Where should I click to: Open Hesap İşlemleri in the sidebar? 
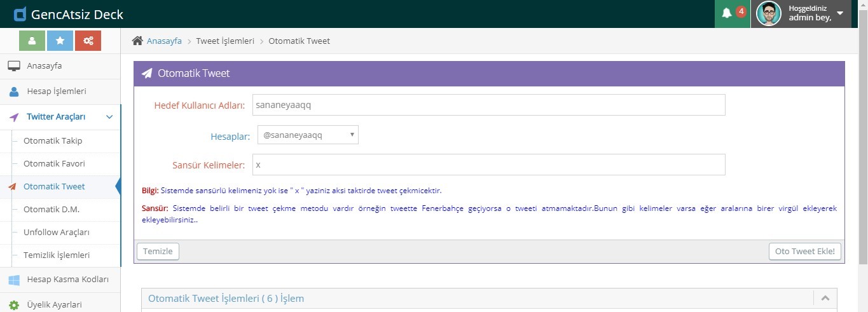tap(56, 92)
